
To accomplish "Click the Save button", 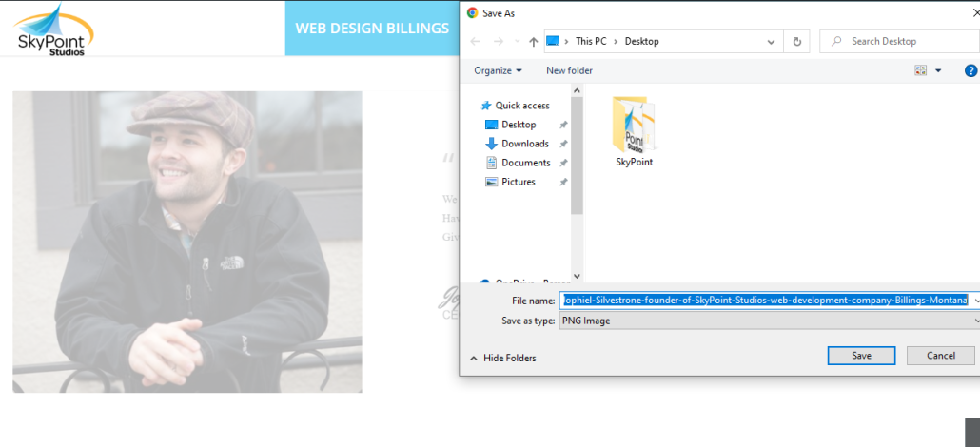I will click(861, 355).
